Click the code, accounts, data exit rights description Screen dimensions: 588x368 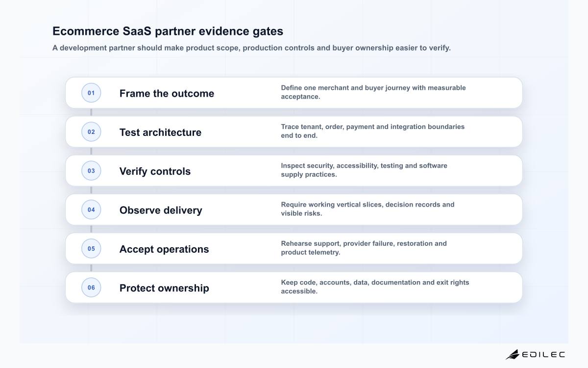click(x=375, y=287)
